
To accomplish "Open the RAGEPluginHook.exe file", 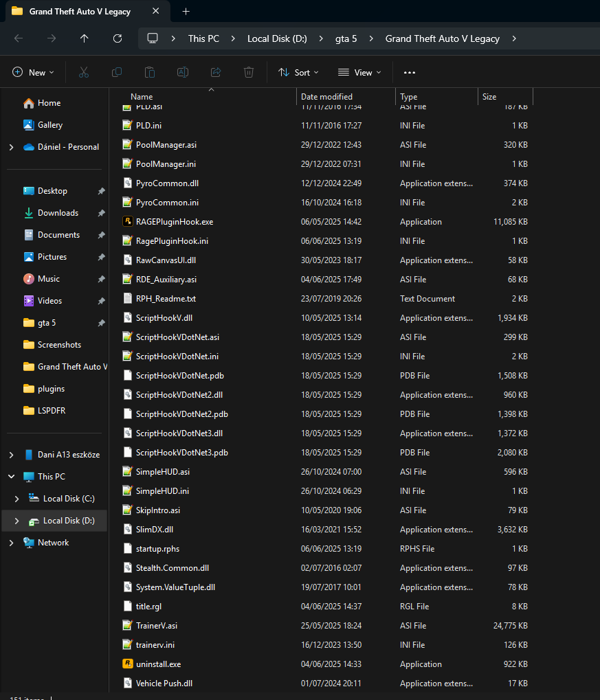I will pyautogui.click(x=174, y=222).
